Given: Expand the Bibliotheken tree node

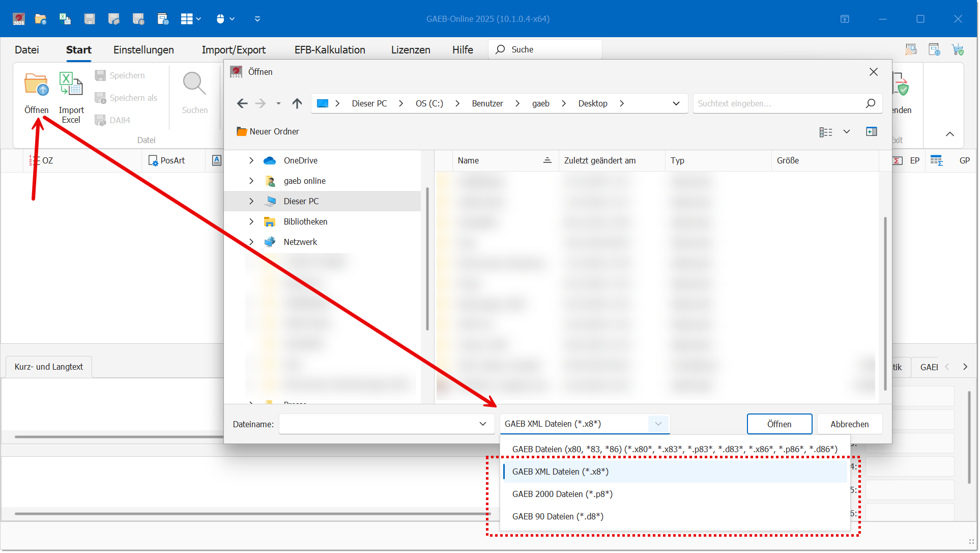Looking at the screenshot, I should point(251,222).
